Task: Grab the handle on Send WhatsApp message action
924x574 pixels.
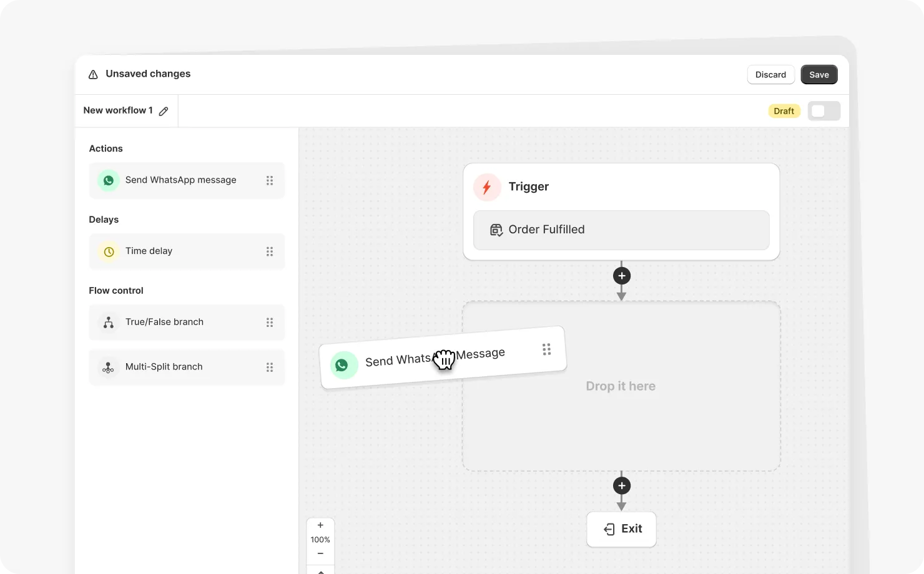Action: [270, 180]
